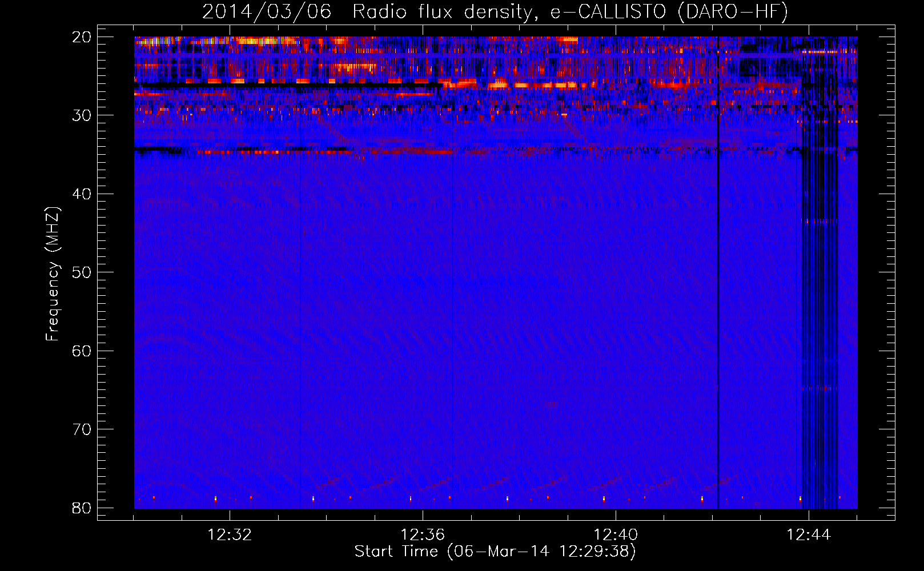The width and height of the screenshot is (924, 571).
Task: Click the 12:32 time tick label
Action: (x=230, y=535)
